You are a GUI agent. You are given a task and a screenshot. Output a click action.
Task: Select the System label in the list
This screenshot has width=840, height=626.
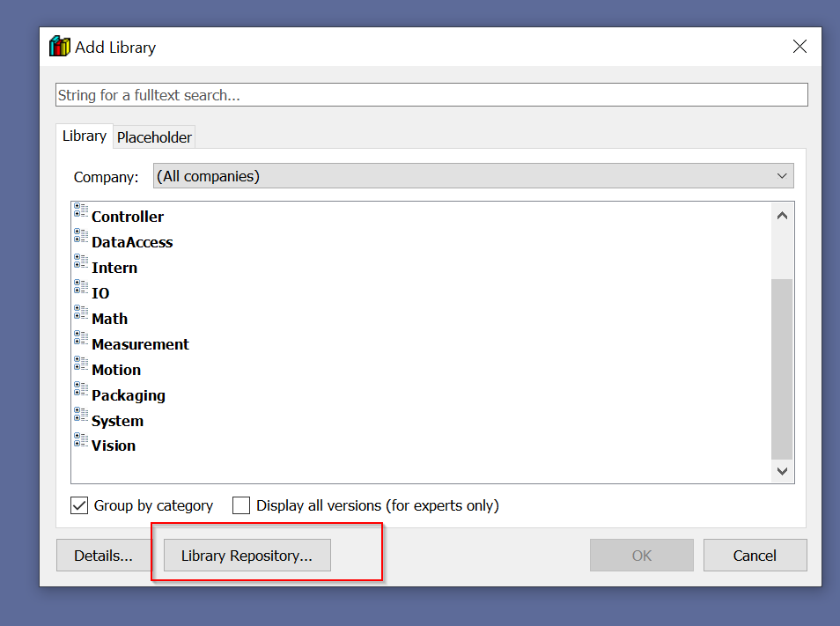coord(117,422)
